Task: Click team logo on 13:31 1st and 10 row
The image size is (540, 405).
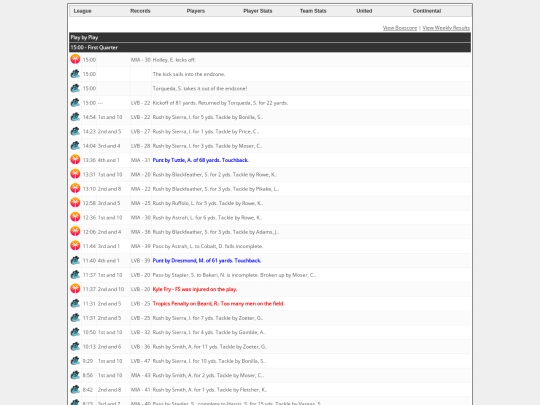Action: coord(75,174)
